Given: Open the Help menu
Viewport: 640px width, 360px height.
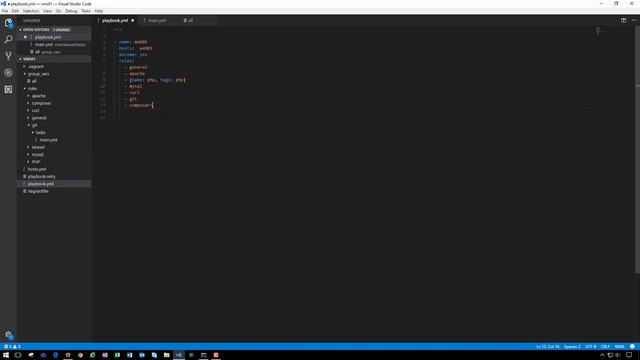Looking at the screenshot, I should pos(99,11).
